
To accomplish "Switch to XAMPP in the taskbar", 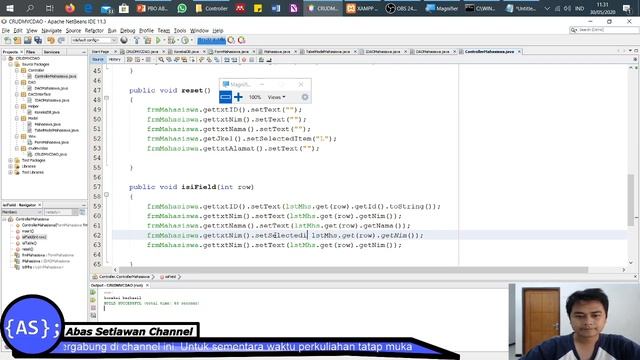I will point(362,8).
